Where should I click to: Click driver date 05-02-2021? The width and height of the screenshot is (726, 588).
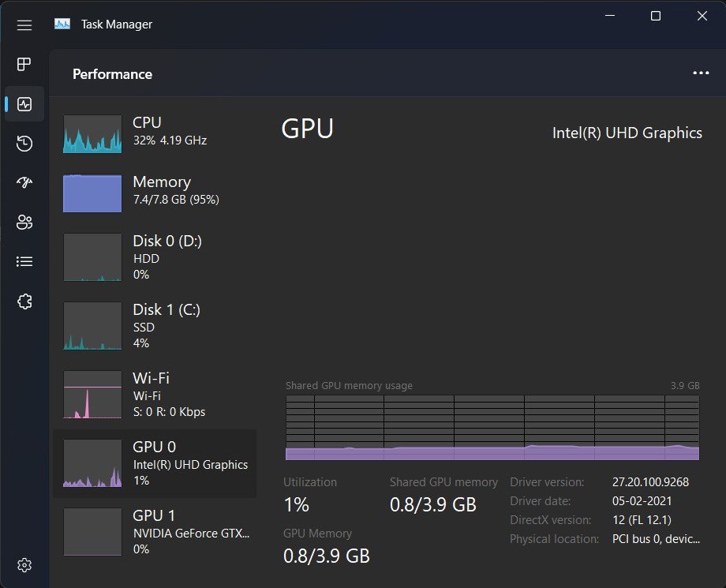642,501
